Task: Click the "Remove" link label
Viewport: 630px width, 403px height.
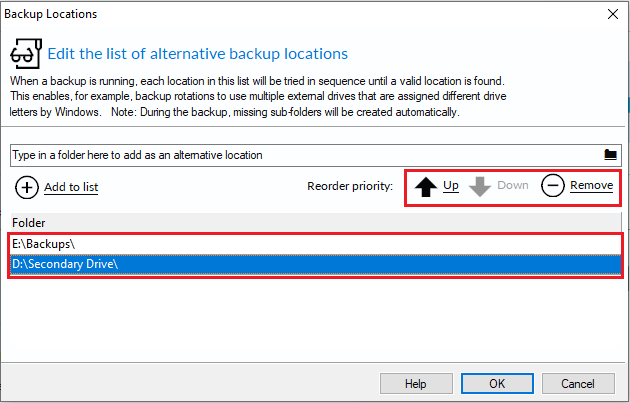Action: coord(591,185)
